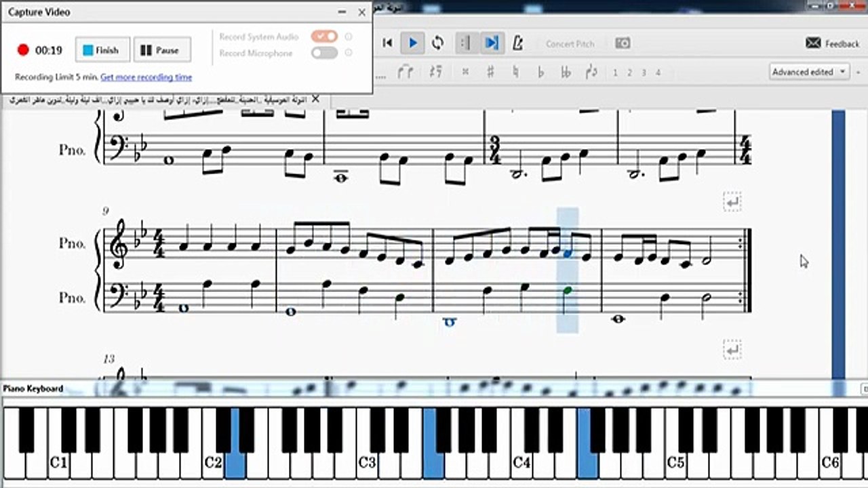The height and width of the screenshot is (488, 868).
Task: Play the C3 piano key
Action: [x=367, y=464]
